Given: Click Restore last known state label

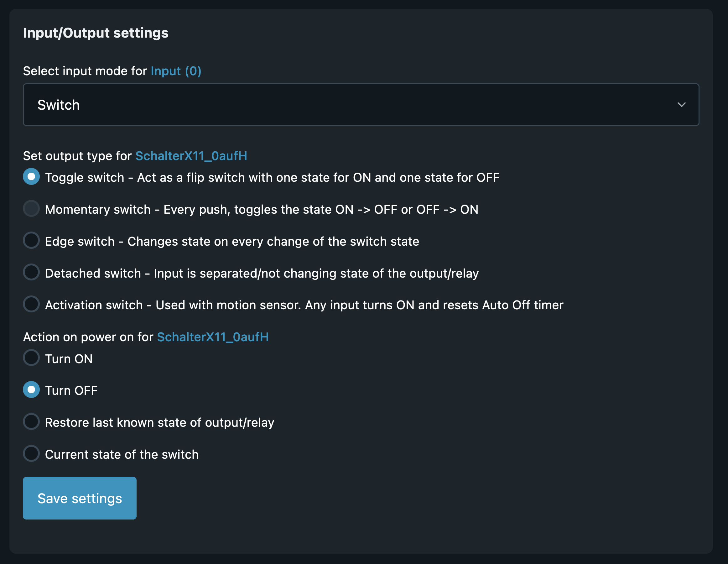Looking at the screenshot, I should pyautogui.click(x=159, y=423).
